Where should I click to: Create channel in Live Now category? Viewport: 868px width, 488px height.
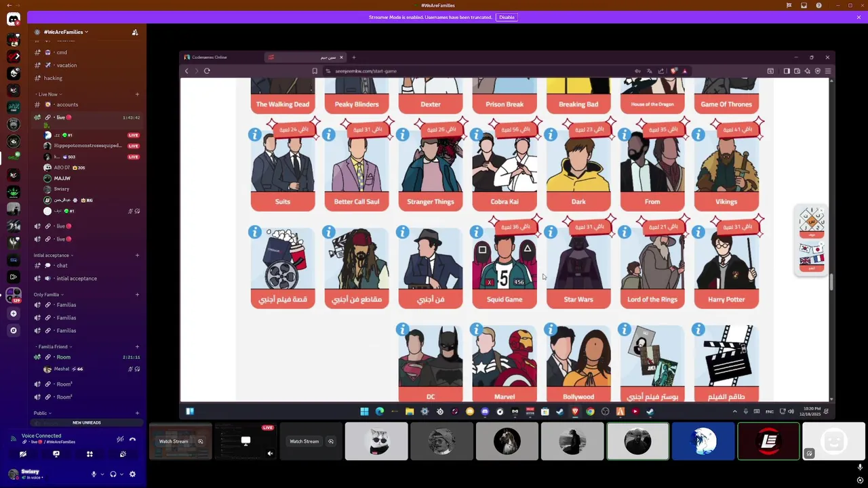pyautogui.click(x=137, y=94)
